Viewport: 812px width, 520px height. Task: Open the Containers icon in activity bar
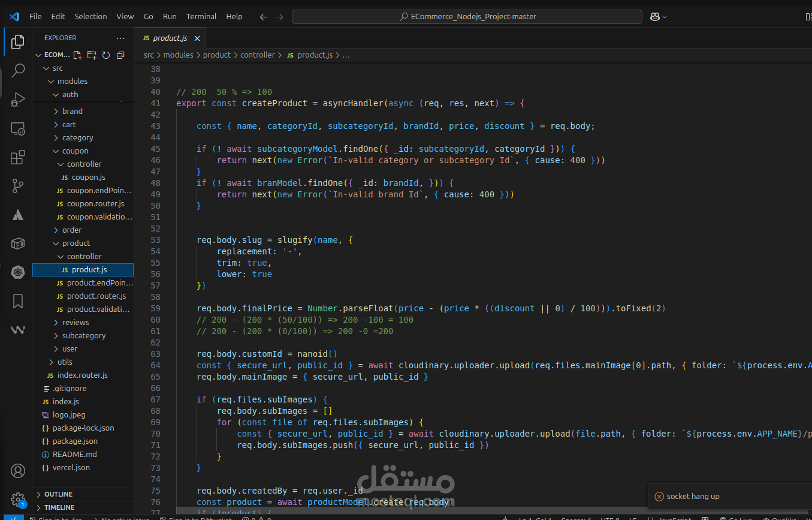coord(18,244)
